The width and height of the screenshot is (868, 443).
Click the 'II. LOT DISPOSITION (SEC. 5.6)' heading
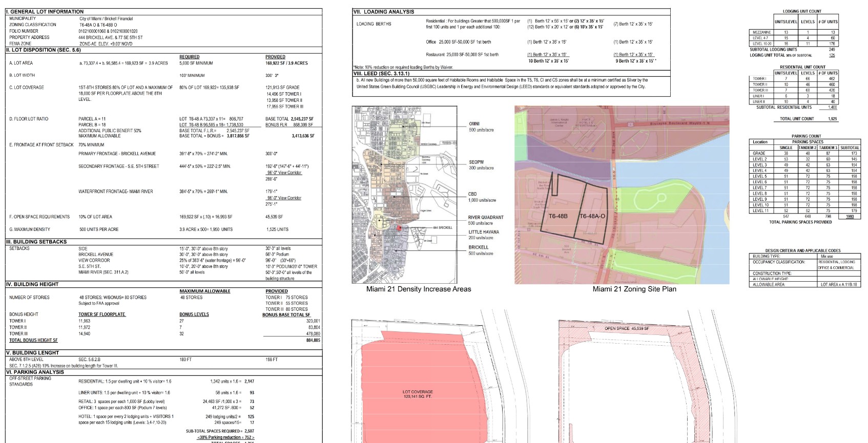click(44, 50)
